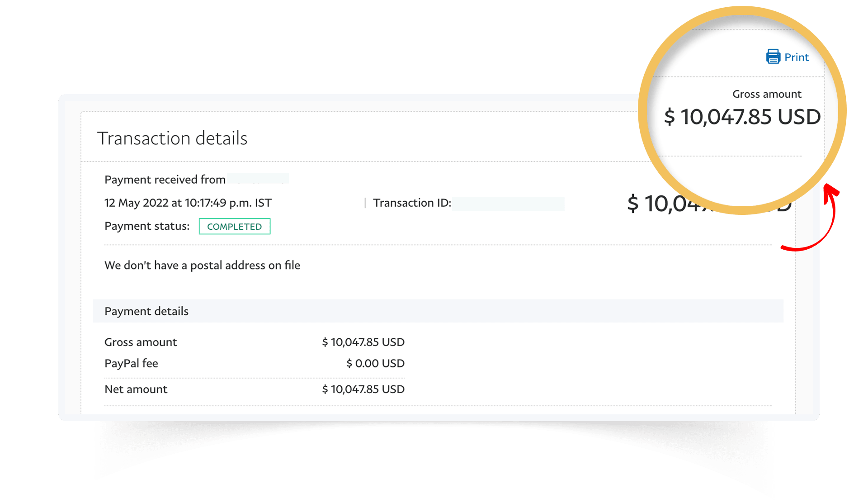Select the Transaction details heading
The image size is (868, 503).
point(172,138)
